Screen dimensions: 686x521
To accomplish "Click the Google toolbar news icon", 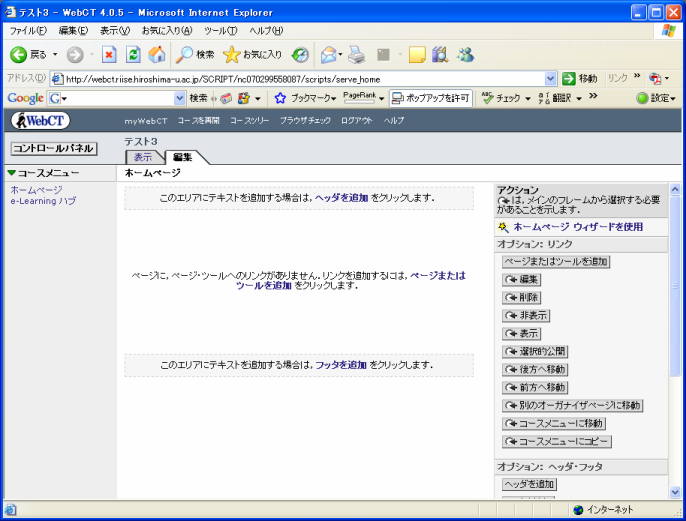I will (x=226, y=98).
